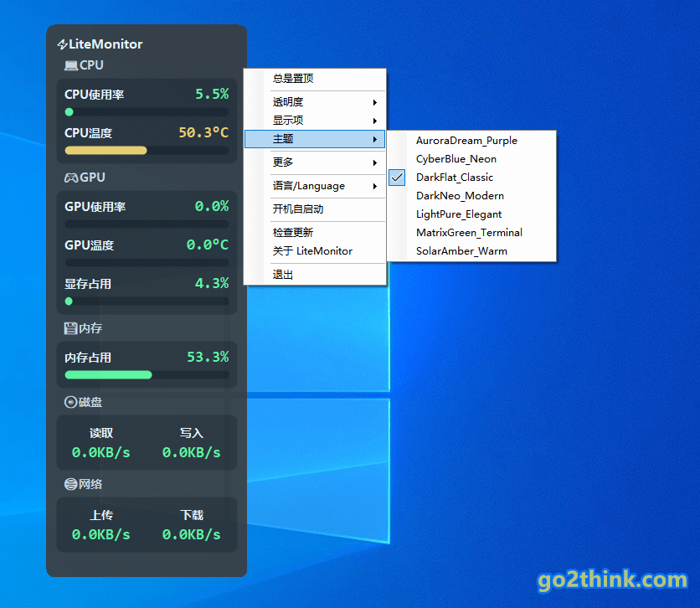Click the CPU温度 value 50.3°C
The image size is (700, 608).
click(203, 132)
